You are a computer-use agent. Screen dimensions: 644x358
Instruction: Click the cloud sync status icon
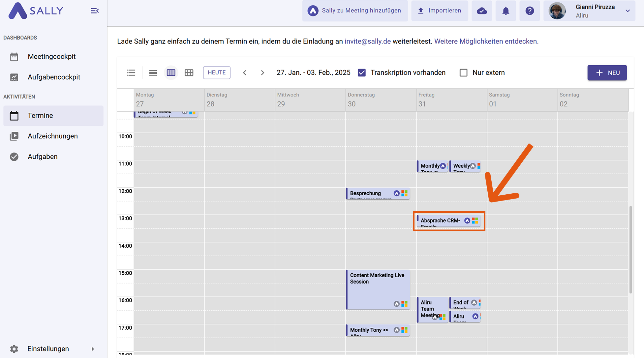click(x=482, y=11)
